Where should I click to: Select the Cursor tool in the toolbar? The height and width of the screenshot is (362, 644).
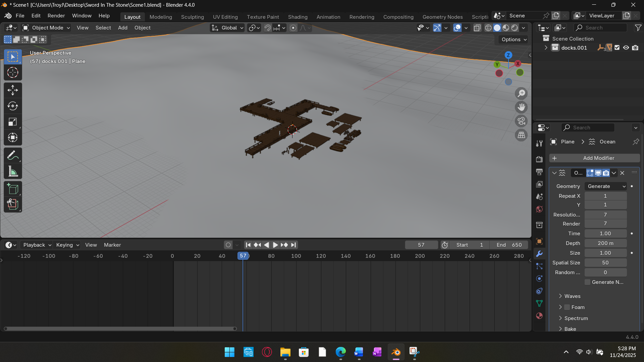[x=13, y=72]
